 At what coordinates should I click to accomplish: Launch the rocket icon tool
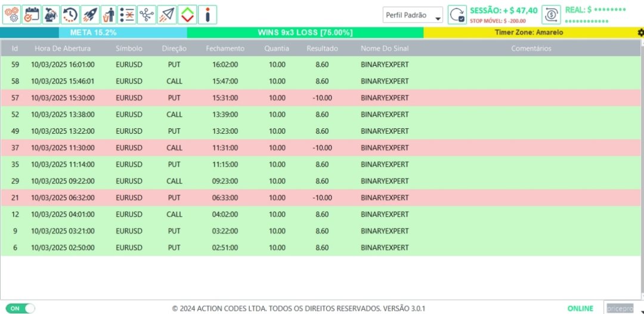pos(90,15)
